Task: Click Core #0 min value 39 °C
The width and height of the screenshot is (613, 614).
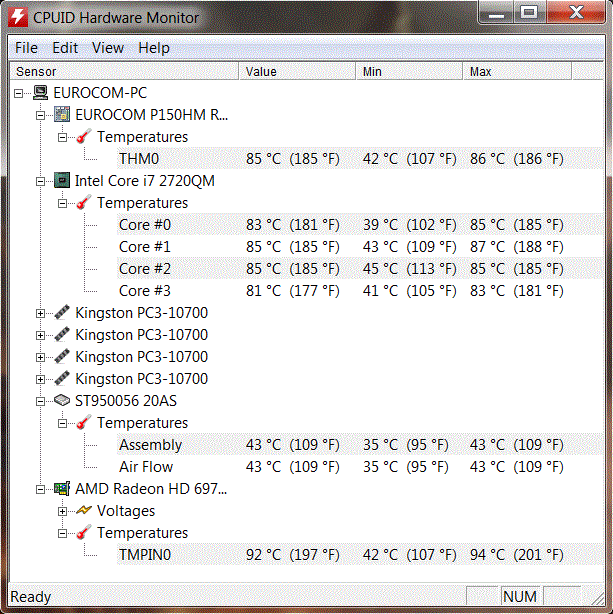Action: 409,225
